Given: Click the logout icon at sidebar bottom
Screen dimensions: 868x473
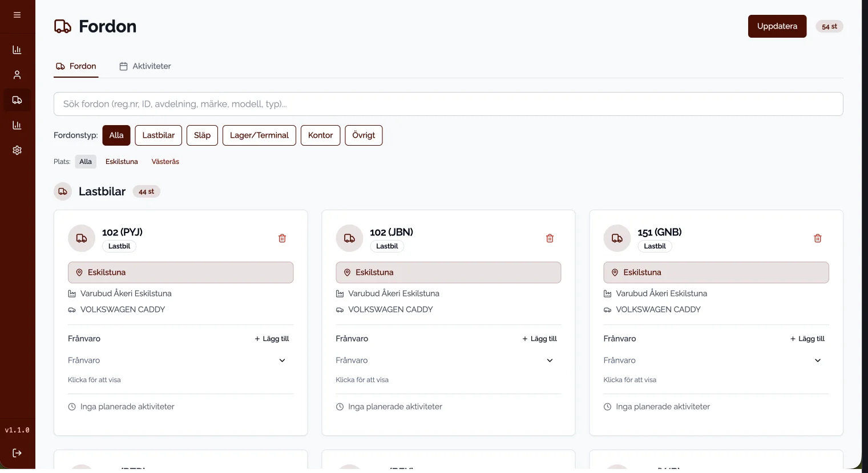Looking at the screenshot, I should click(x=17, y=453).
